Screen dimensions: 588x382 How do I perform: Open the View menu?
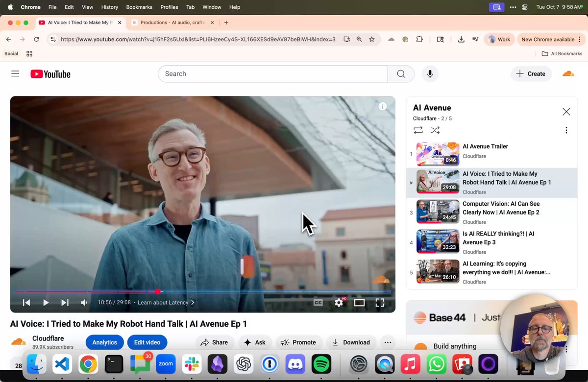point(87,7)
